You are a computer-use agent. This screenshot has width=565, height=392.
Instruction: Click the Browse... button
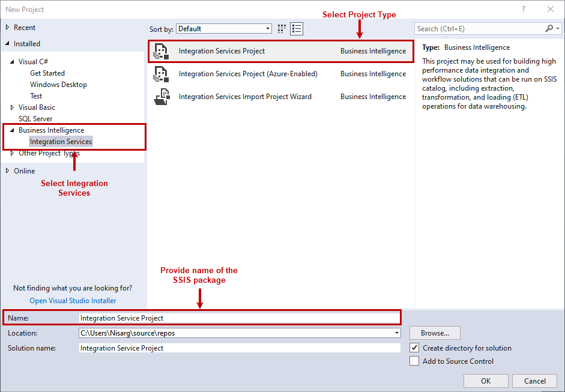click(435, 333)
